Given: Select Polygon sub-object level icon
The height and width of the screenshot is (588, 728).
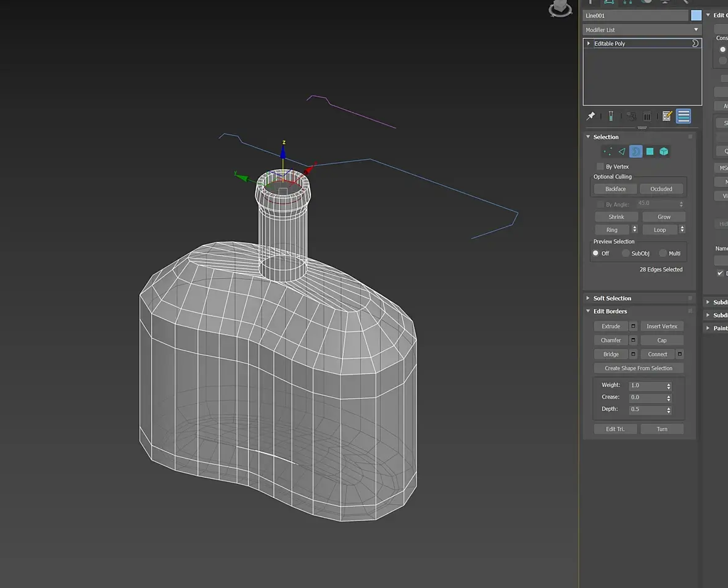Looking at the screenshot, I should 650,151.
